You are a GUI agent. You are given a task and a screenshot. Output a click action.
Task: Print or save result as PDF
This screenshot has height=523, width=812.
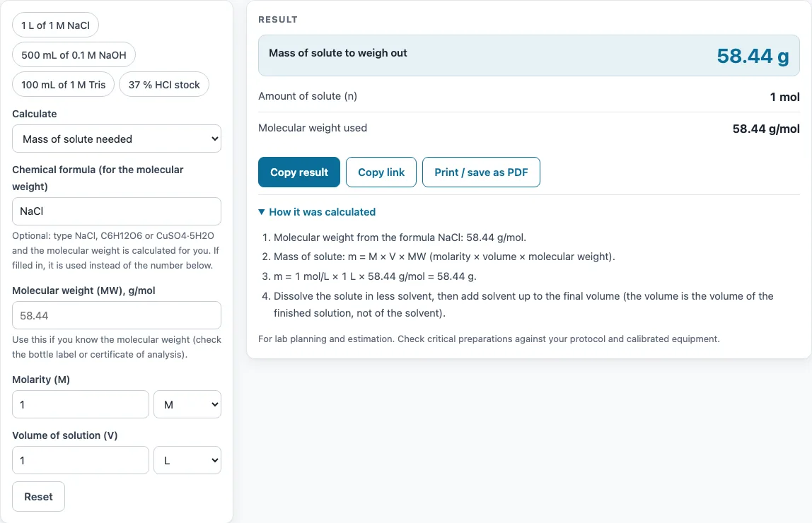pos(481,172)
